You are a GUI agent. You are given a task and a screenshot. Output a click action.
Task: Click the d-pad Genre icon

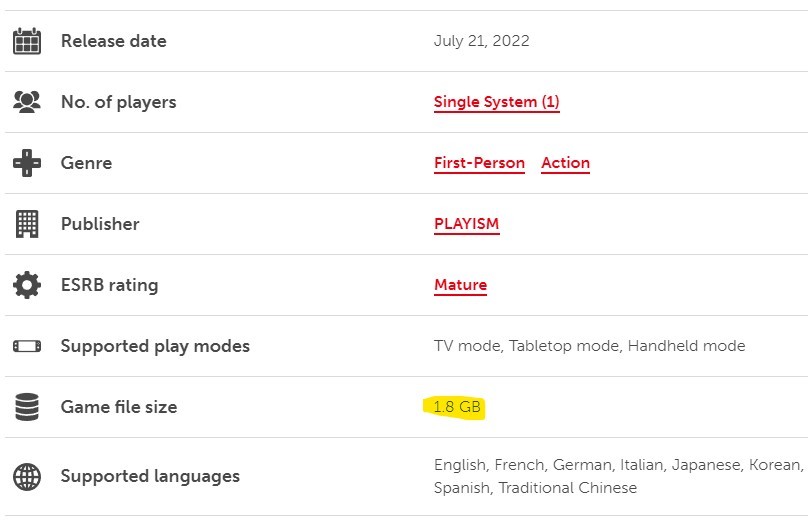point(27,163)
